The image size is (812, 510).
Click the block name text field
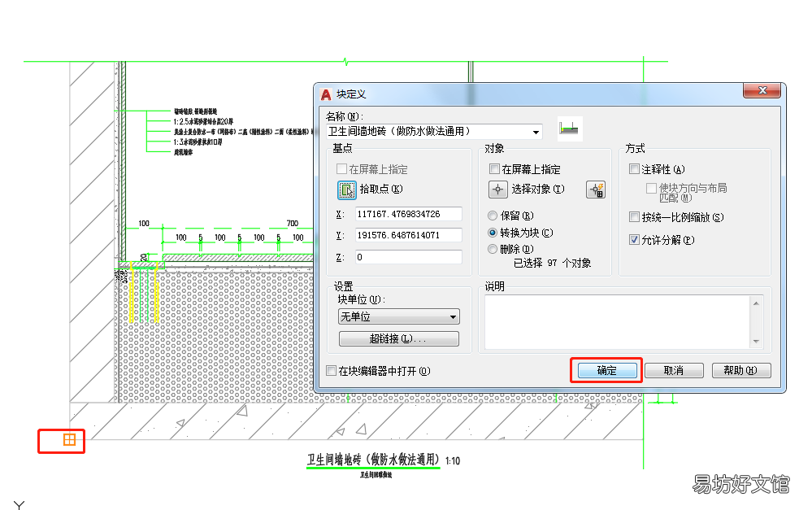tap(429, 132)
